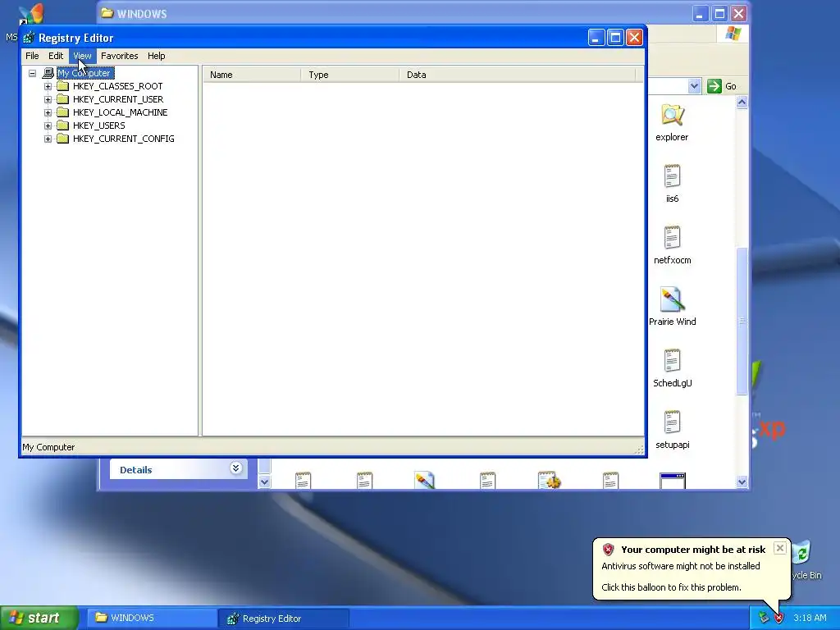Expand HKEY_LOCAL_MACHINE key
The width and height of the screenshot is (840, 630).
pyautogui.click(x=48, y=112)
